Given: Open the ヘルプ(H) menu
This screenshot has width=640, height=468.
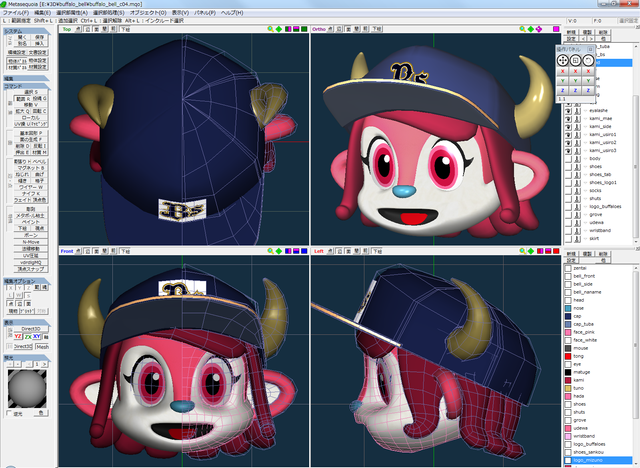Looking at the screenshot, I should [x=232, y=13].
